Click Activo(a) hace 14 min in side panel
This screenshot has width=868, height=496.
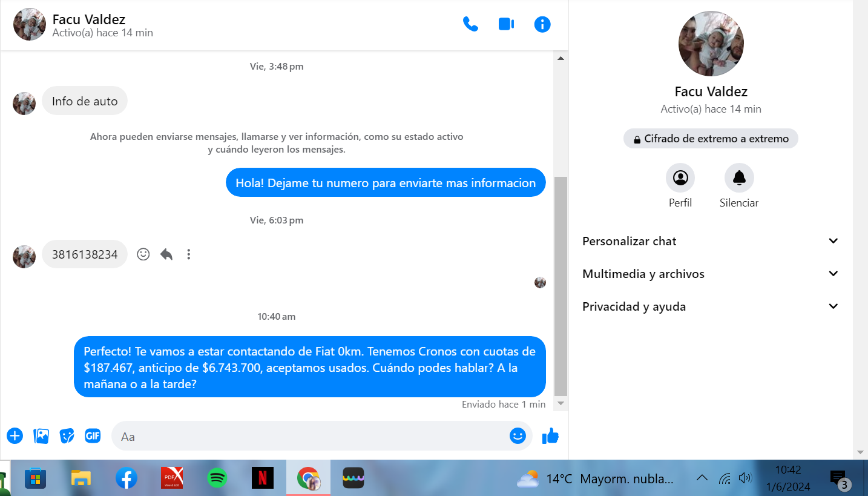(x=711, y=109)
